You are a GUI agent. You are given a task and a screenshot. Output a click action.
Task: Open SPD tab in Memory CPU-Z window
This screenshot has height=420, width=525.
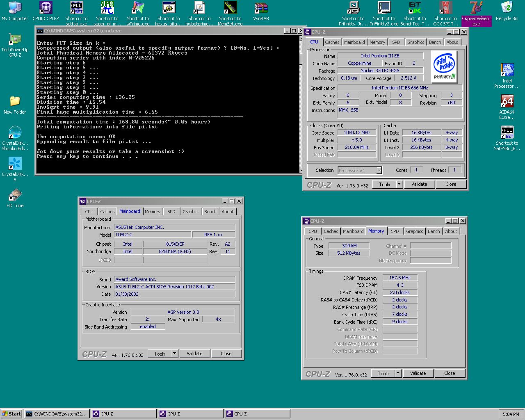click(395, 231)
